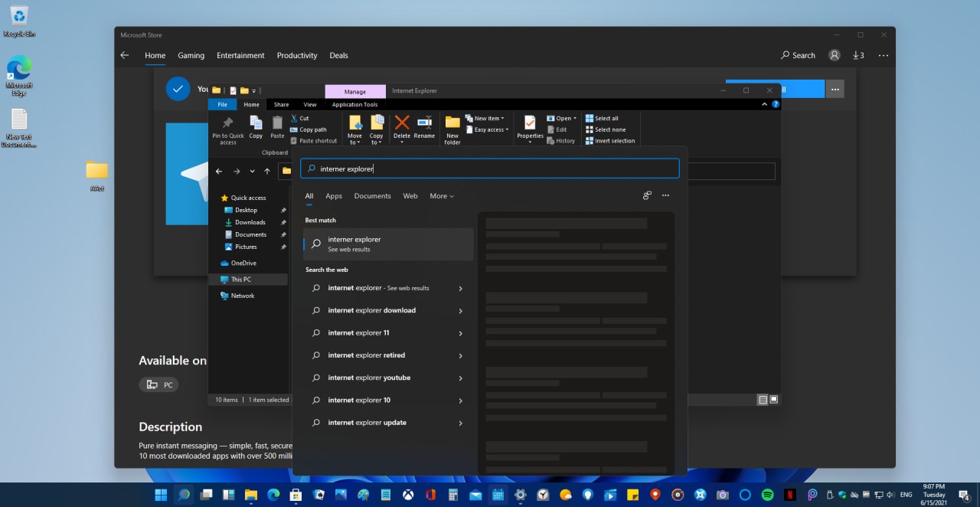Screen dimensions: 980x507
Task: Select OneDrive in the navigation pane
Action: (243, 263)
